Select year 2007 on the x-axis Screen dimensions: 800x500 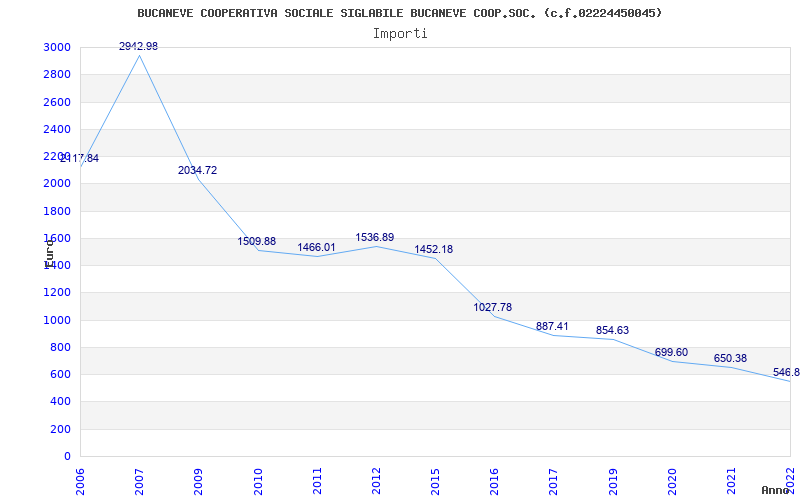[140, 479]
